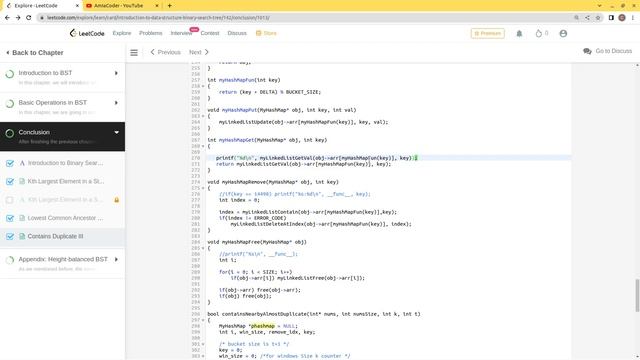Collapse the Conclusion chapter arrow
640x360 pixels.
(x=116, y=132)
